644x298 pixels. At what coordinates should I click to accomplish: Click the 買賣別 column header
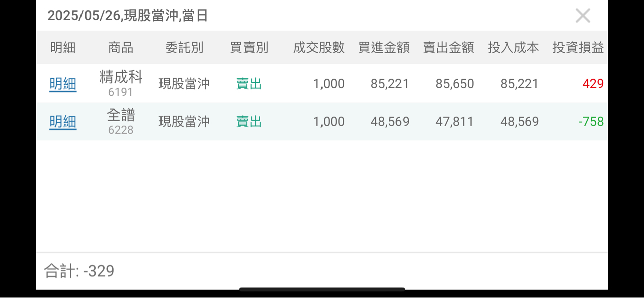point(249,48)
